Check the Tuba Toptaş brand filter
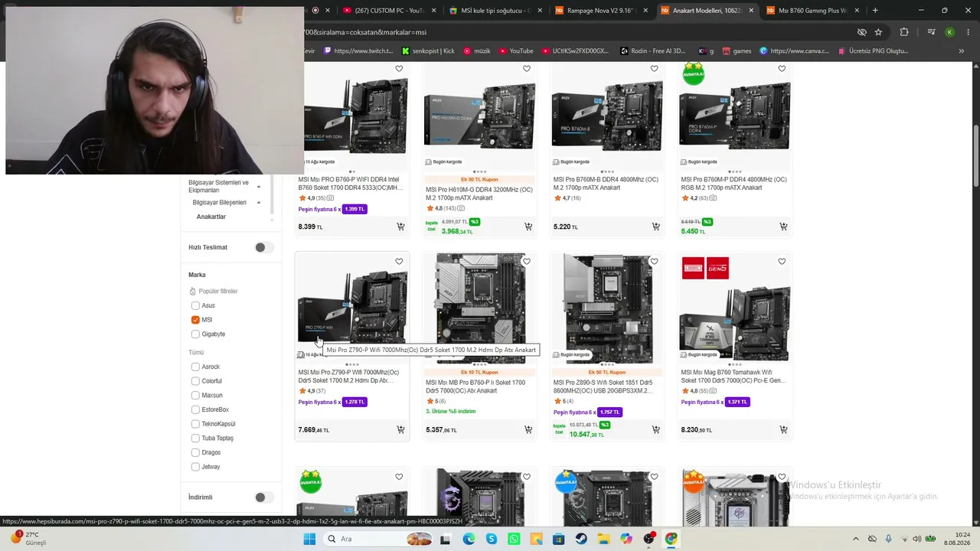Screen dimensions: 980x551 pos(195,439)
